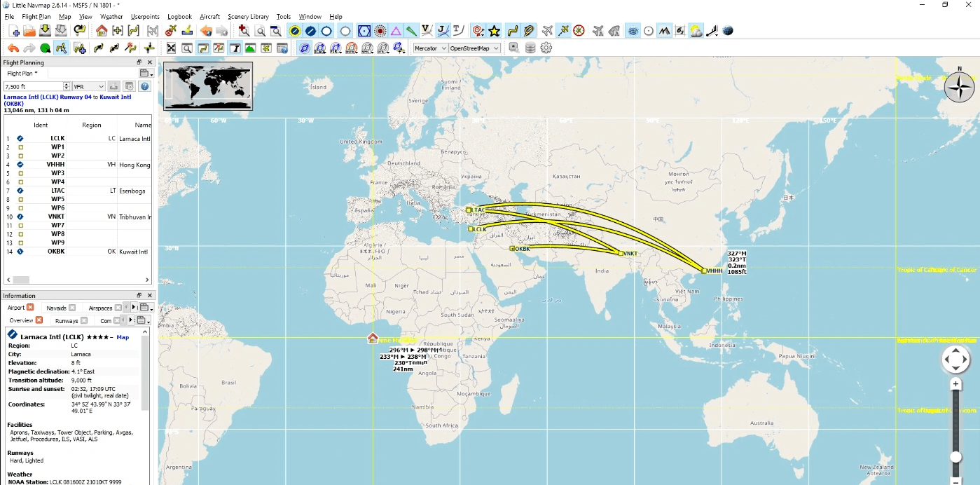Open the weather display icon (sun and cloud)
This screenshot has width=980, height=485.
[x=695, y=30]
